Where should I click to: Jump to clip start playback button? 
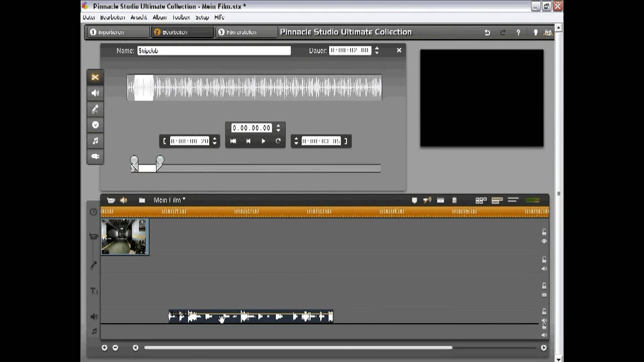[233, 141]
